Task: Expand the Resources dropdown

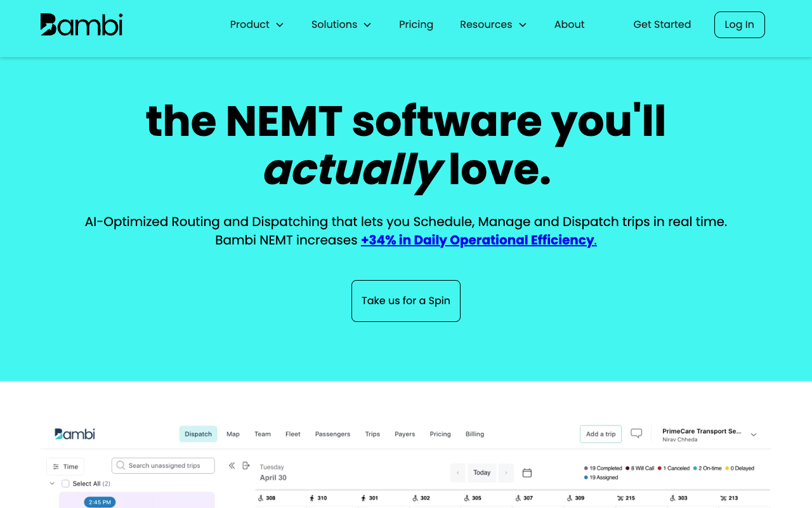Action: [494, 25]
